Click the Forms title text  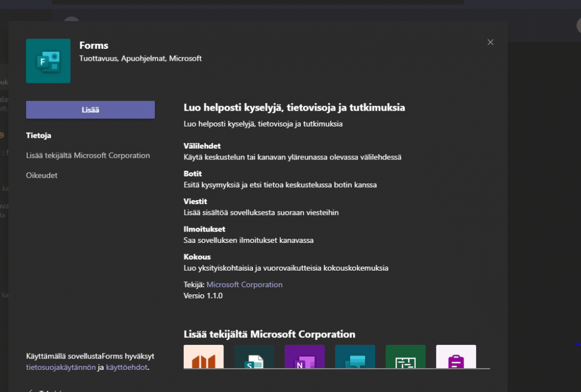pos(94,45)
